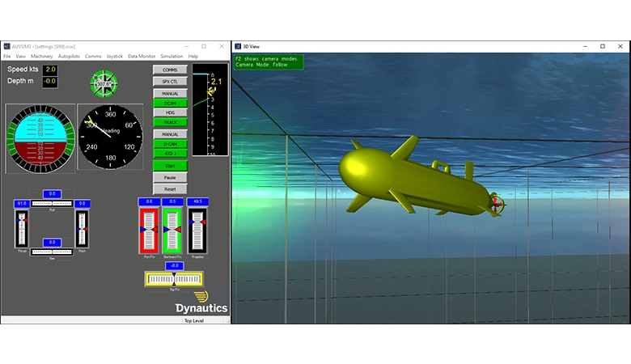Click the Heading dial gauge
Image resolution: width=631 pixels, height=364 pixels.
[x=110, y=137]
